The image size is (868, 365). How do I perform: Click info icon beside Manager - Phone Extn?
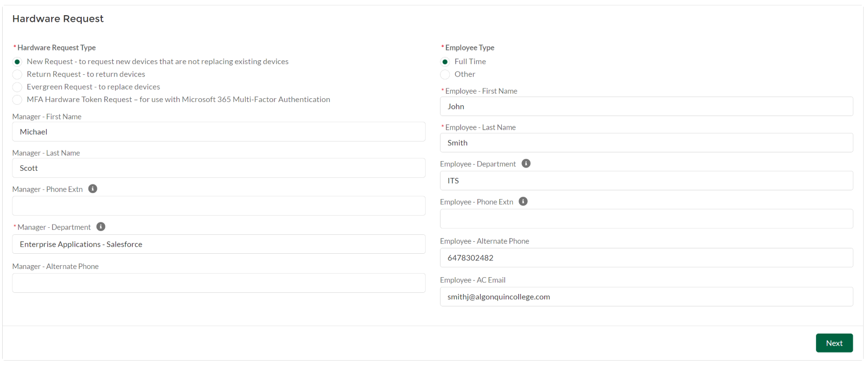[93, 189]
